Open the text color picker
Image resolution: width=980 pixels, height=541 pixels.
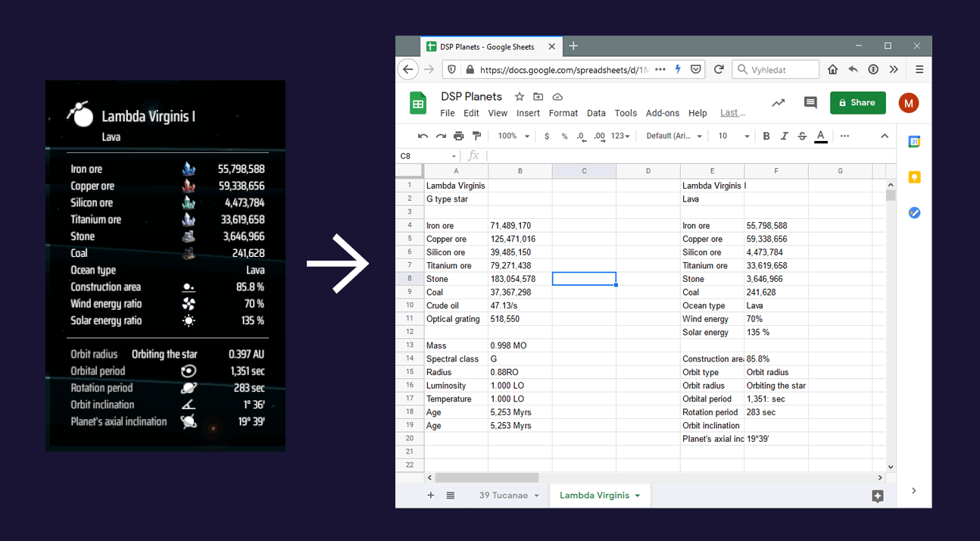820,136
